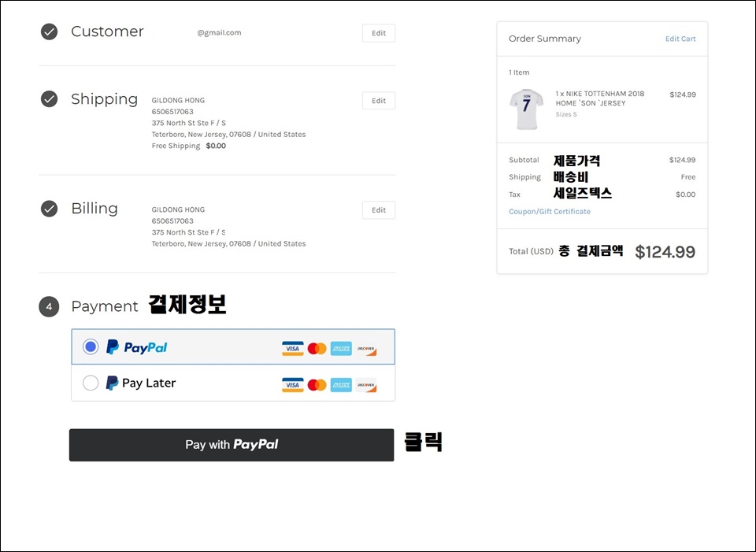Click the Discover icon in PayPal row

[366, 349]
